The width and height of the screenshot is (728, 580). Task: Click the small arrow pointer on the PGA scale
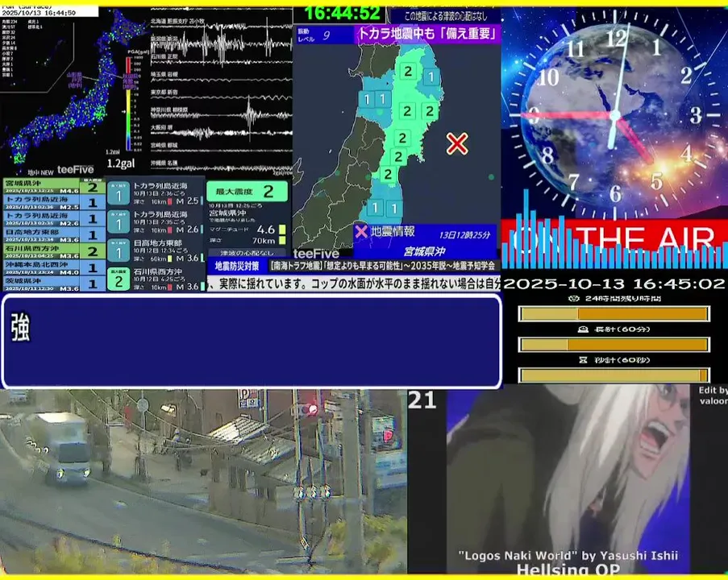click(124, 111)
